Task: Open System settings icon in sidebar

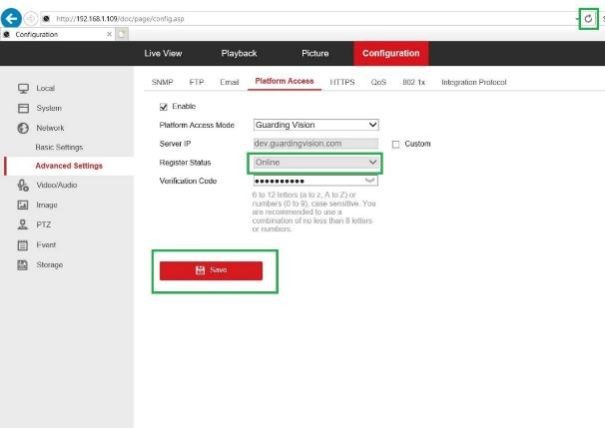Action: click(23, 108)
